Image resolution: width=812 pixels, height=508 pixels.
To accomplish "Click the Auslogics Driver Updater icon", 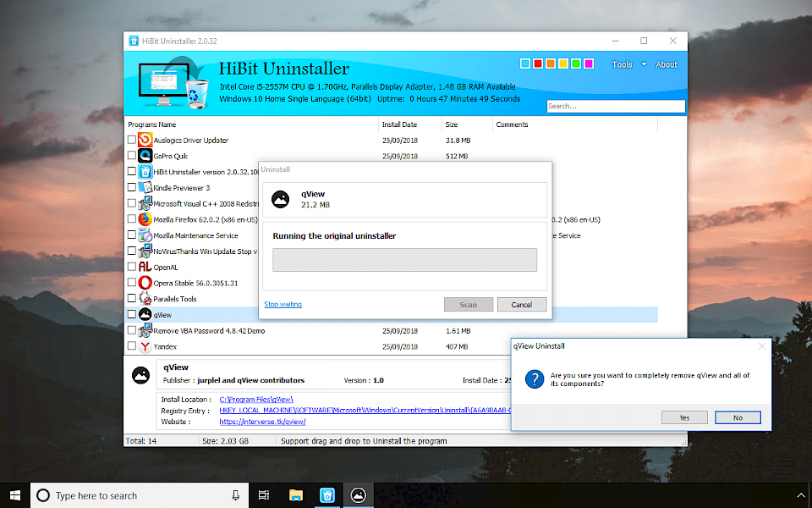I will pyautogui.click(x=145, y=140).
